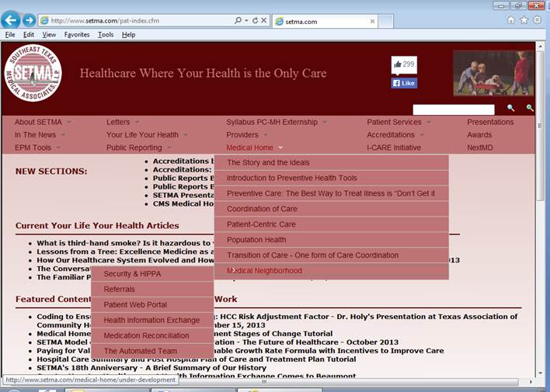The height and width of the screenshot is (392, 550).
Task: Open the I-CARE Initiative link
Action: (394, 147)
